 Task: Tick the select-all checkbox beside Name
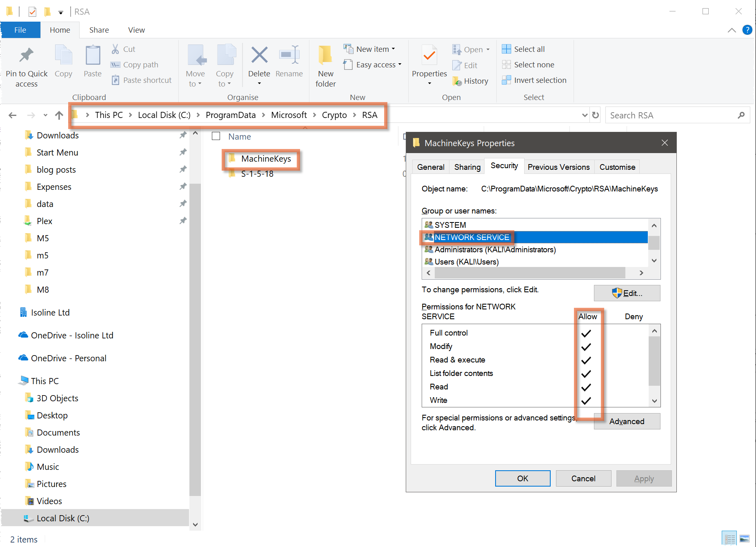[216, 136]
